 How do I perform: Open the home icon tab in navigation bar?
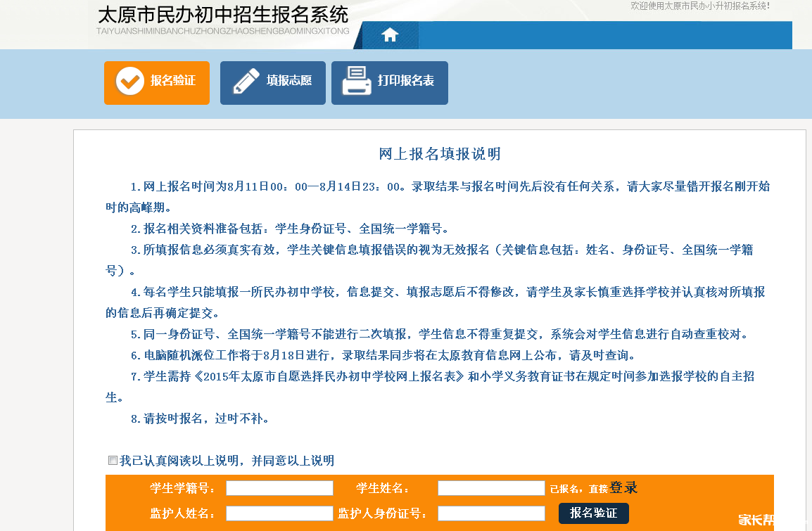[x=389, y=34]
